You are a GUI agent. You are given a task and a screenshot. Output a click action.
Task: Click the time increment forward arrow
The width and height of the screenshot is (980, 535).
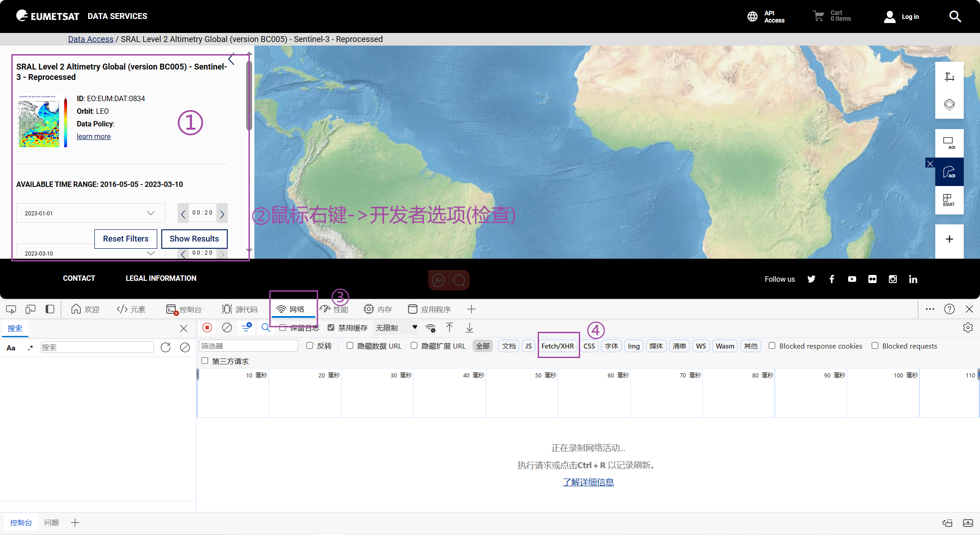coord(223,214)
